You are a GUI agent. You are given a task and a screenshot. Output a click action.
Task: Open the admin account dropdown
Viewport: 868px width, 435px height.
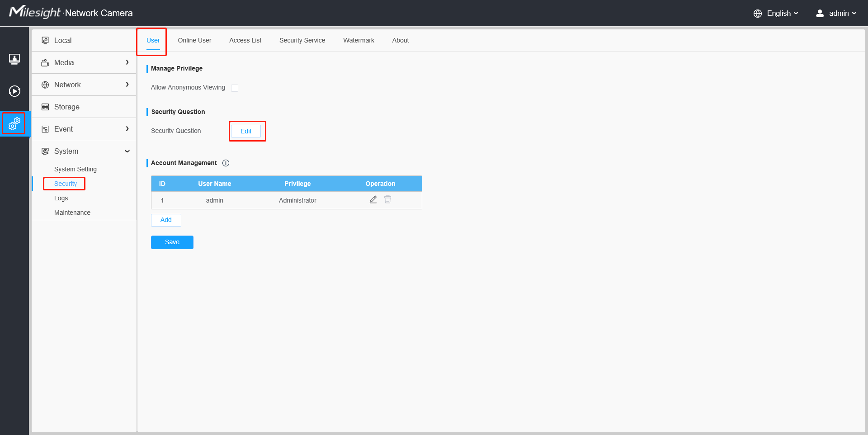(x=843, y=14)
